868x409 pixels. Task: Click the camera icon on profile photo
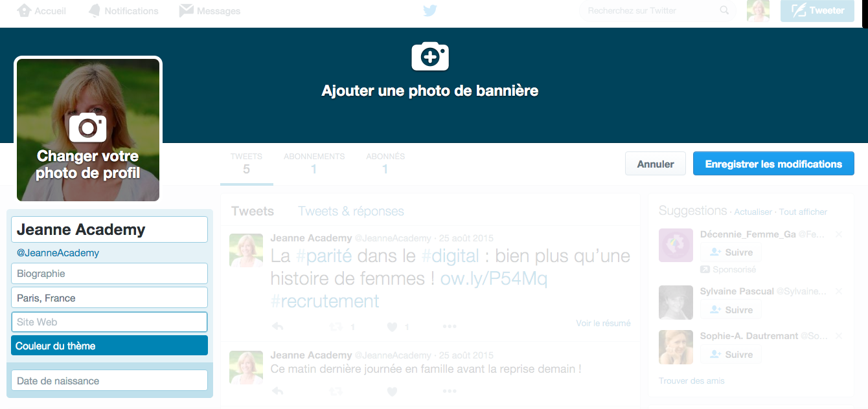(87, 127)
